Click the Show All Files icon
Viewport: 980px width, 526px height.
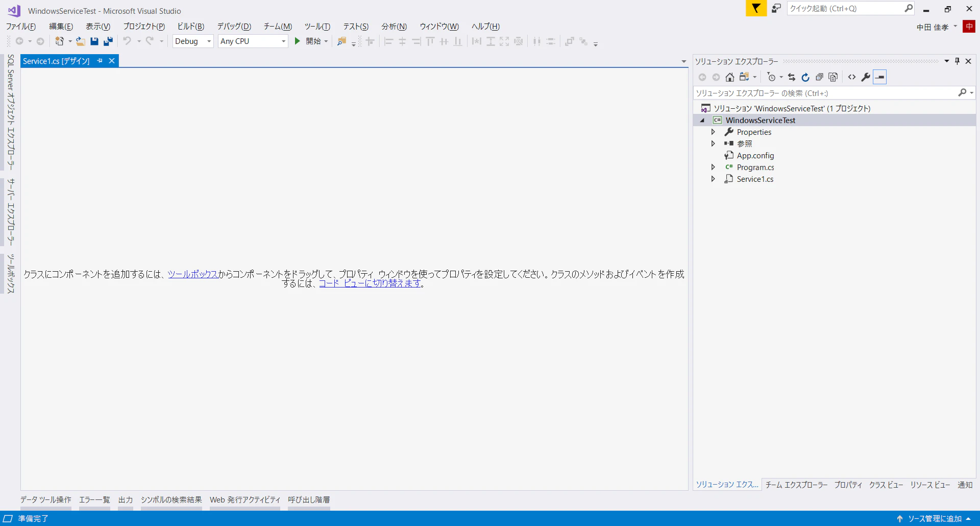(x=833, y=77)
